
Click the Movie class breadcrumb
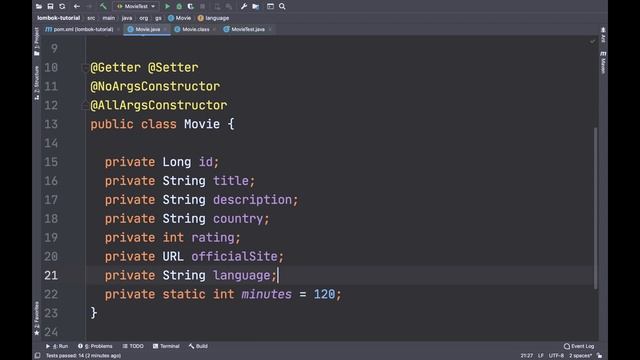tap(180, 18)
